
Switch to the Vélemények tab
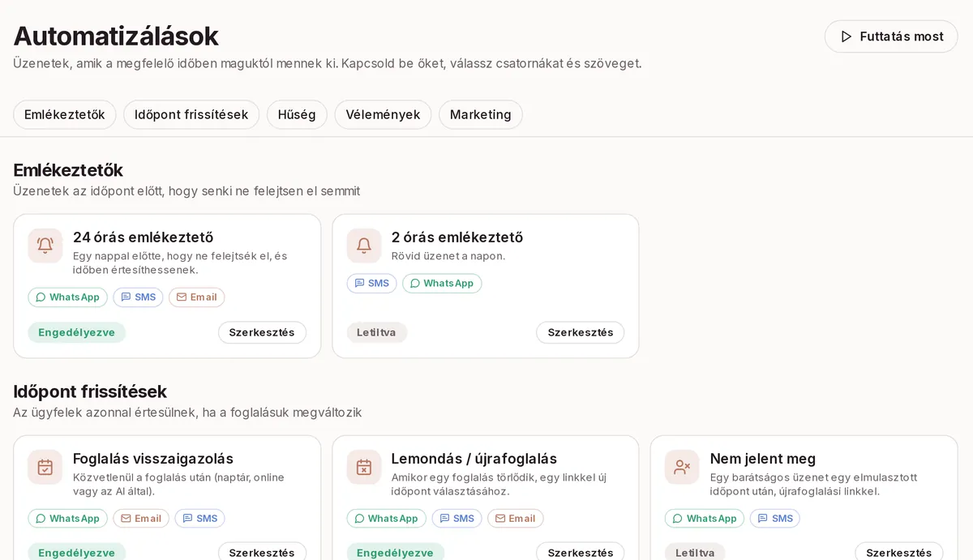click(383, 114)
